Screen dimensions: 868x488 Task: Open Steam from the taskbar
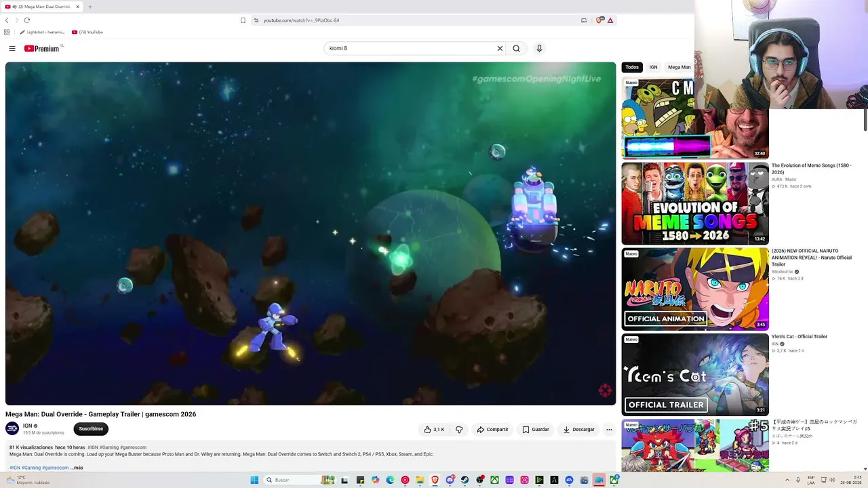465,480
